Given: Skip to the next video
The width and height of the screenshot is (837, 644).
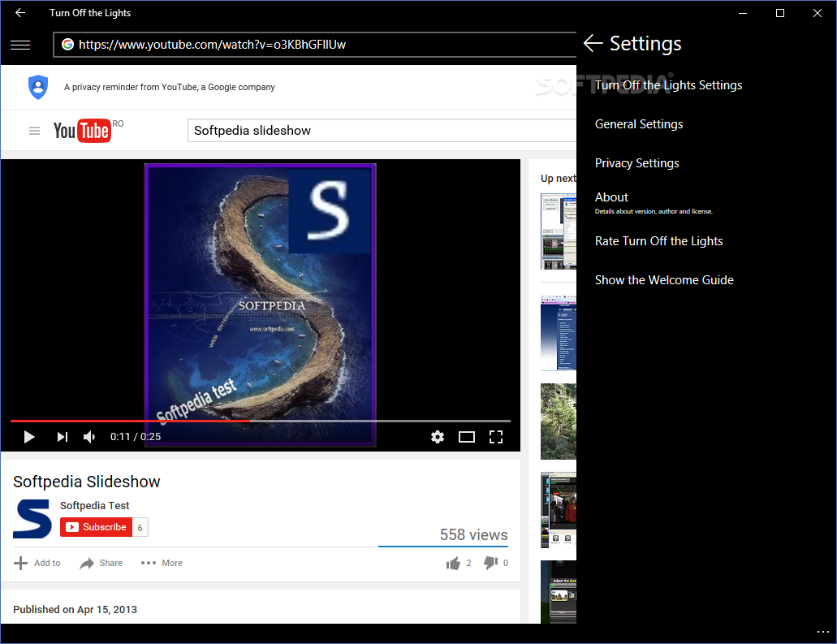Looking at the screenshot, I should (x=63, y=438).
